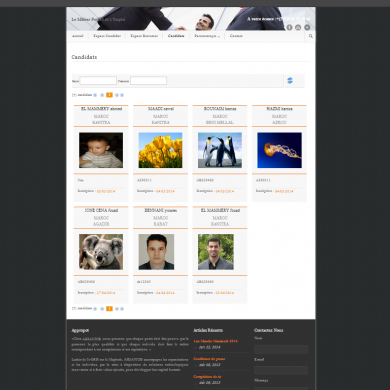
Task: Click the footer contact Email field
Action: pos(281,370)
